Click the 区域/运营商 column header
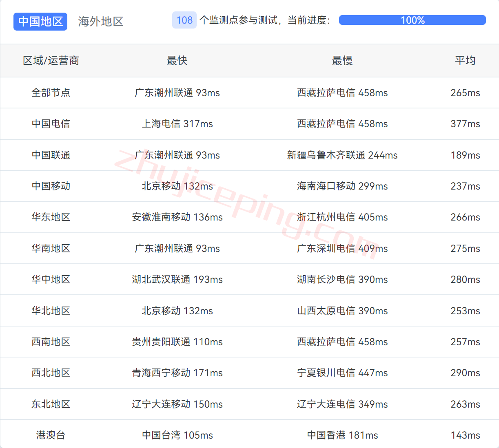This screenshot has height=448, width=499. coord(51,61)
